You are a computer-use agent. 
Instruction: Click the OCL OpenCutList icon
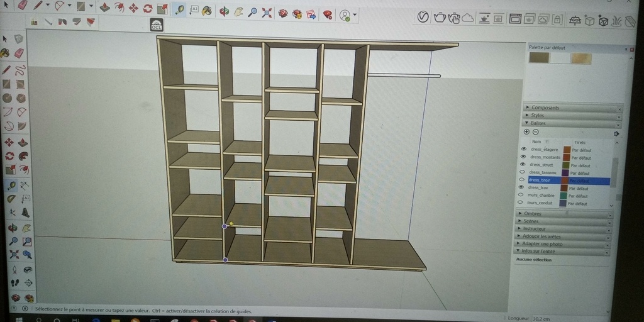(x=157, y=25)
